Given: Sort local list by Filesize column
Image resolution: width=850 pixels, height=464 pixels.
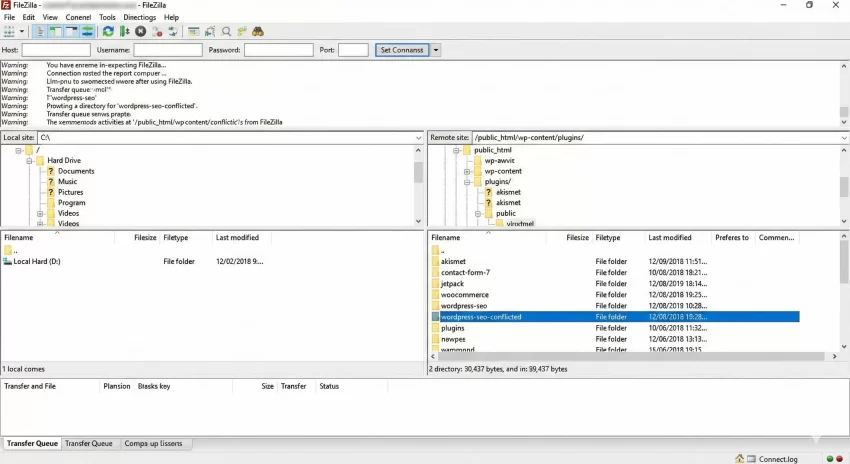Looking at the screenshot, I should coord(145,237).
